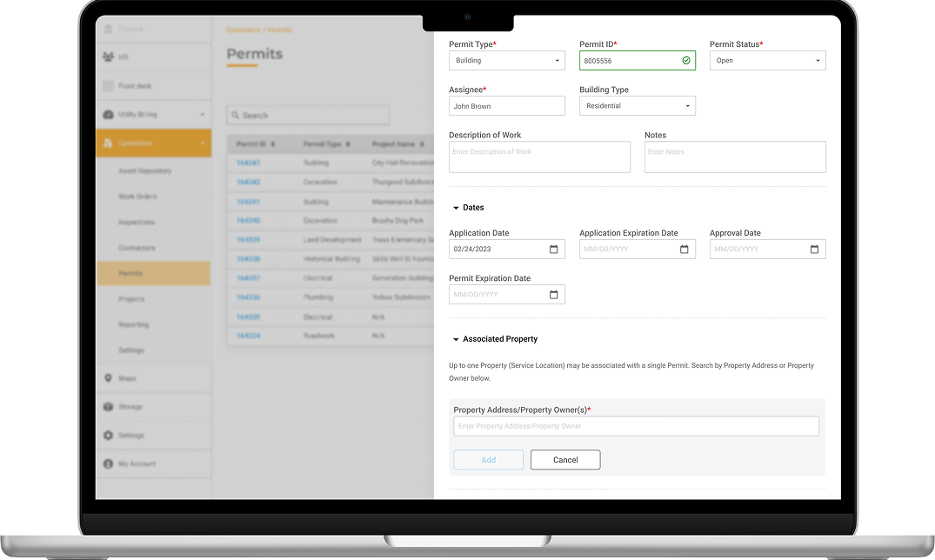Click the My Account avatar icon
Screen dimensions: 935x560
[108, 463]
